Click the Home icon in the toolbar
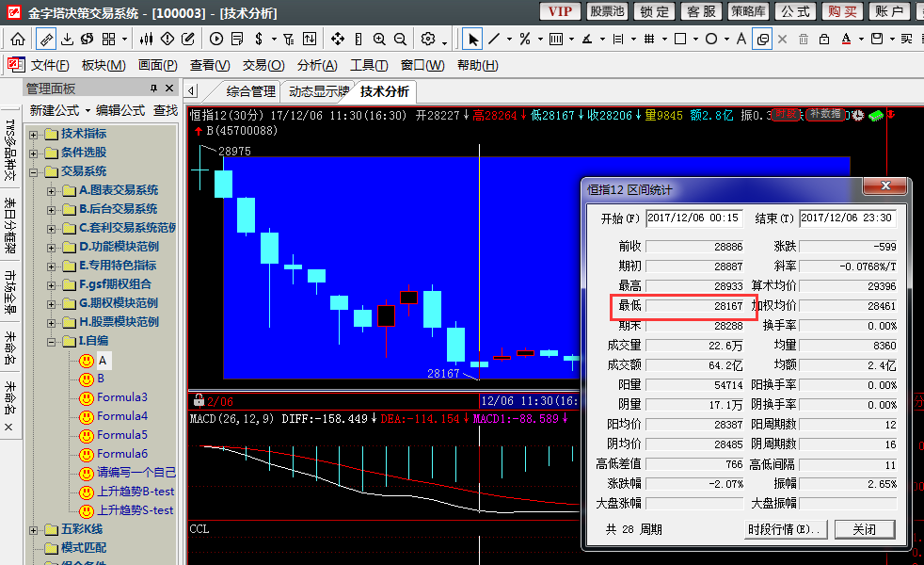The image size is (924, 565). pyautogui.click(x=18, y=39)
